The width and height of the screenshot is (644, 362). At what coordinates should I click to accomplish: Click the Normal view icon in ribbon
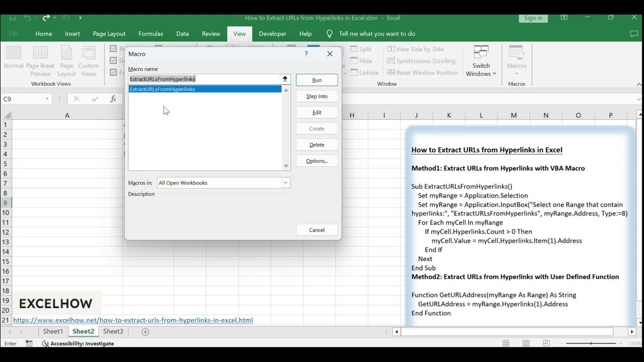click(x=14, y=53)
